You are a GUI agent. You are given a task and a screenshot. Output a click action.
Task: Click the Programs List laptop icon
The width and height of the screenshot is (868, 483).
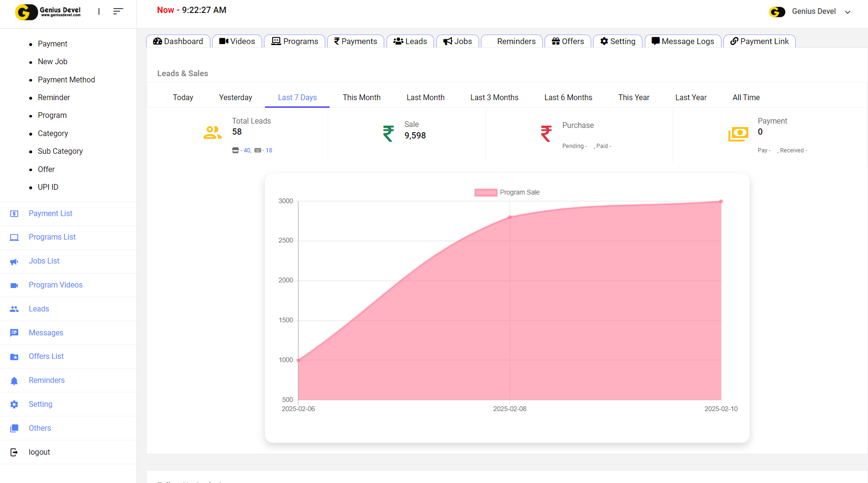14,238
